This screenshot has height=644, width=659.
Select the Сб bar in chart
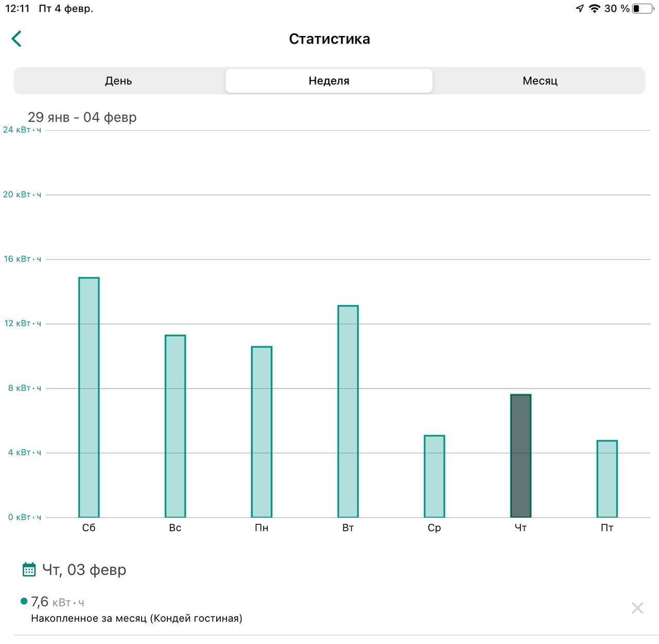point(89,397)
